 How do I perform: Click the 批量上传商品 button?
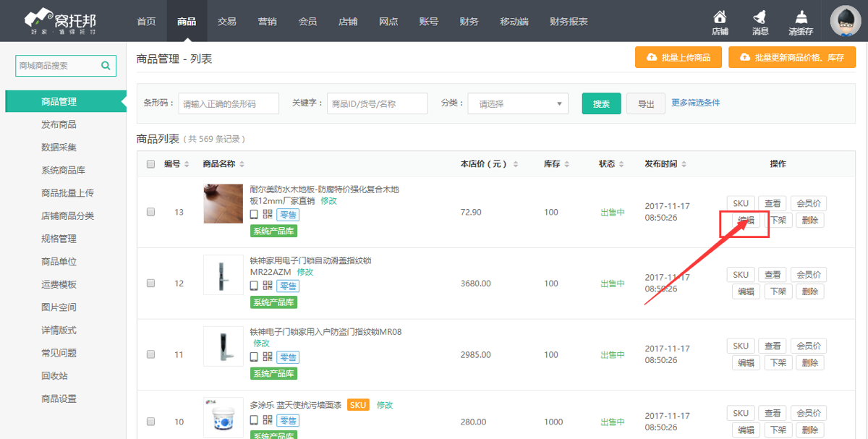point(678,57)
